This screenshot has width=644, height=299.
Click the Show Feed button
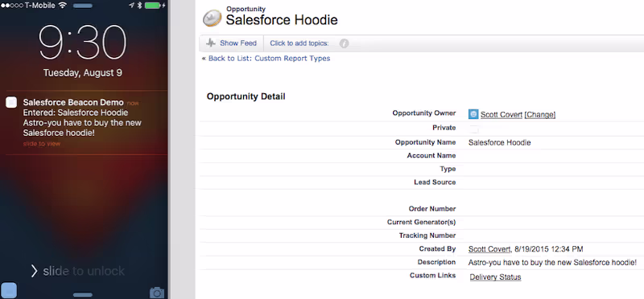tap(231, 43)
